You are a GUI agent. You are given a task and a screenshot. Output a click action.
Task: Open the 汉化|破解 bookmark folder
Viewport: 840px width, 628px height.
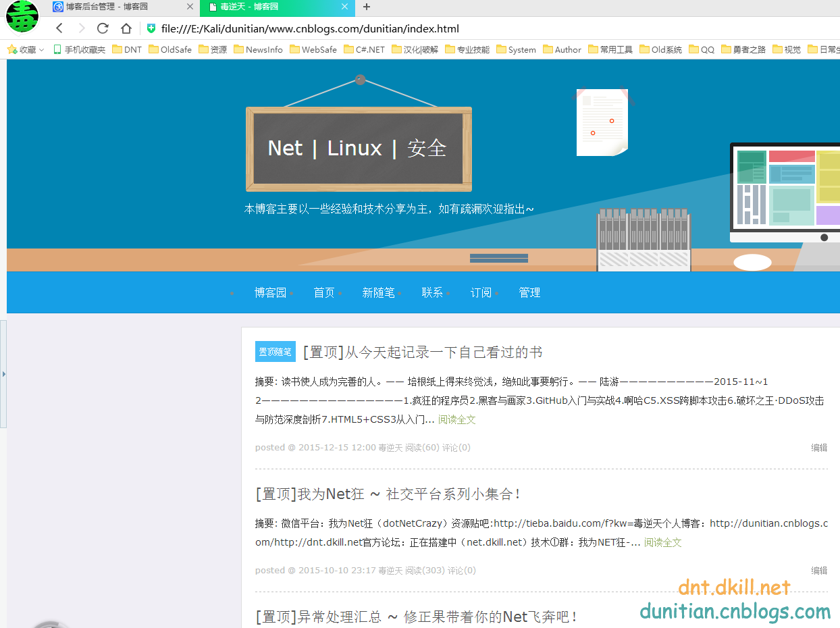[415, 49]
